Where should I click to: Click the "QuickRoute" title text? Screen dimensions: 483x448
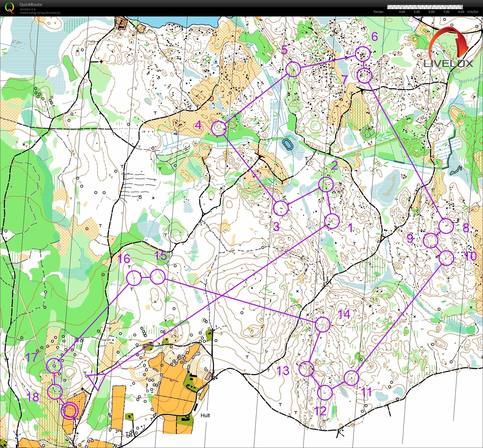pyautogui.click(x=31, y=5)
